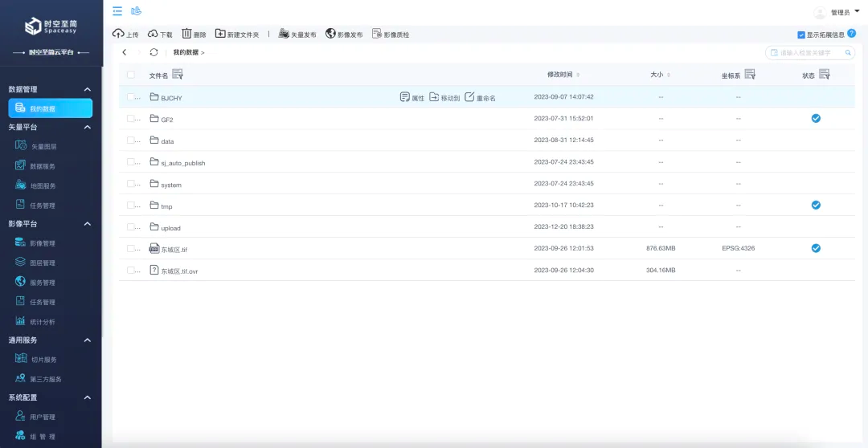Open the 管理员 user dropdown
The height and width of the screenshot is (448, 868).
pyautogui.click(x=844, y=12)
